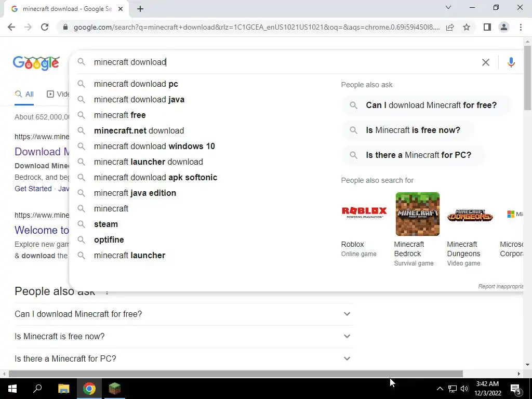Click the scroll right arrow on horizontal scrollbar
Image resolution: width=532 pixels, height=399 pixels.
519,374
